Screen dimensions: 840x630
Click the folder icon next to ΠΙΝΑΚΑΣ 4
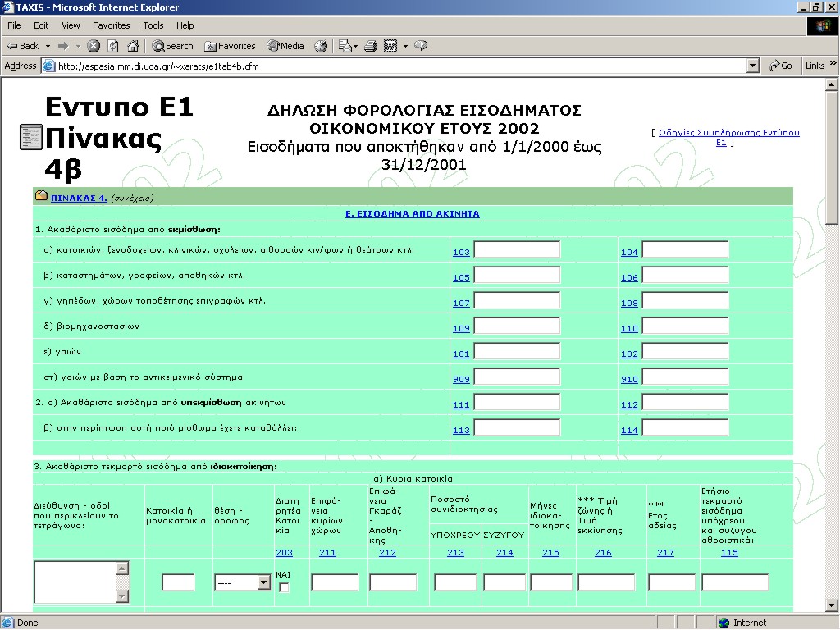point(41,195)
